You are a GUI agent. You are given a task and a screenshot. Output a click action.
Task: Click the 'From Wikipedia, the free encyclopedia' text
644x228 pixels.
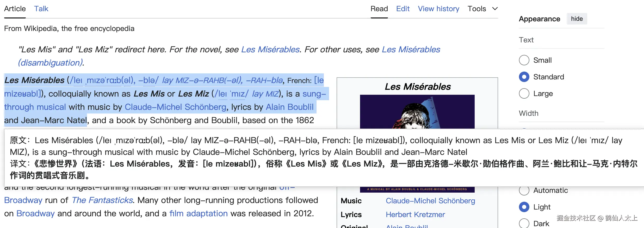coord(69,28)
